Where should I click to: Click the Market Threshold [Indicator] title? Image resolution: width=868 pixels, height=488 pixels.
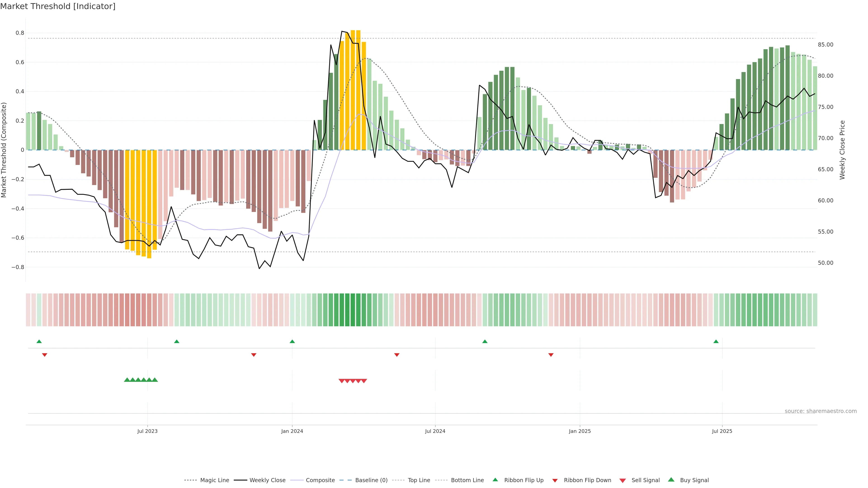coord(58,6)
